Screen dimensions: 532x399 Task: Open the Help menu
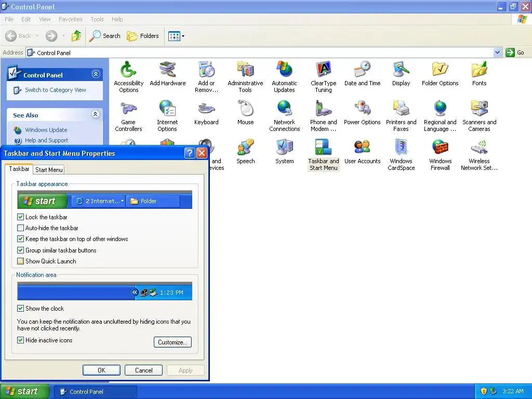[x=117, y=19]
